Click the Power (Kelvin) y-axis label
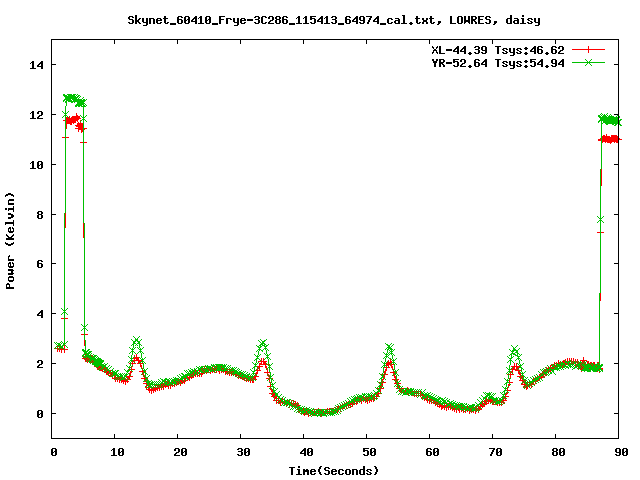This screenshot has height=480, width=640. (x=10, y=241)
